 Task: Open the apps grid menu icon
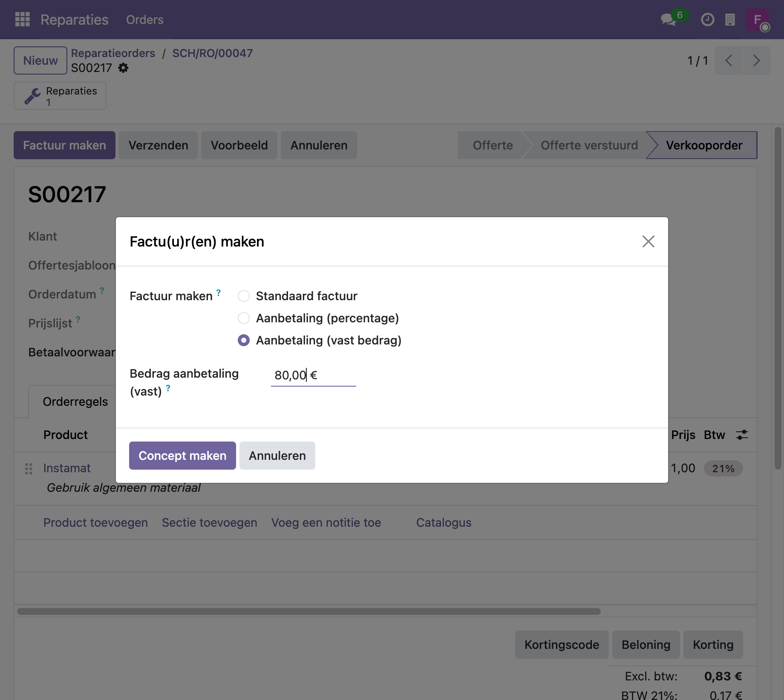click(22, 19)
